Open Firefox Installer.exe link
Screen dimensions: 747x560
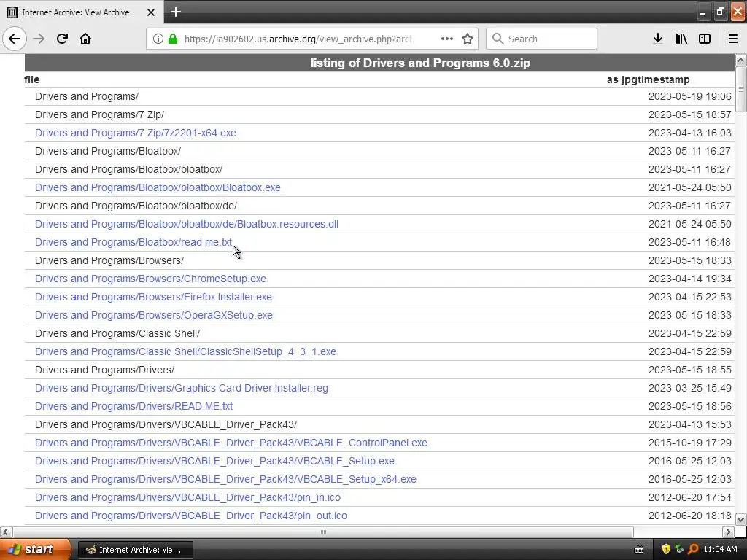153,297
